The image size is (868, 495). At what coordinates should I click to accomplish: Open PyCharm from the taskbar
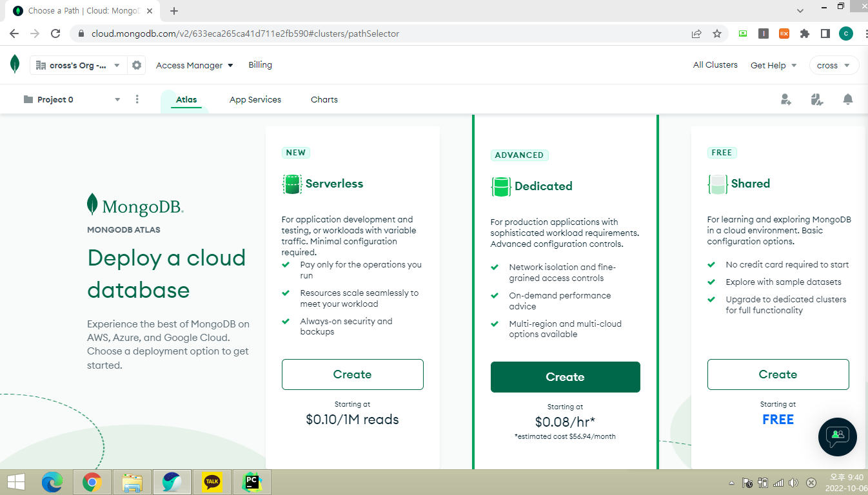point(252,482)
